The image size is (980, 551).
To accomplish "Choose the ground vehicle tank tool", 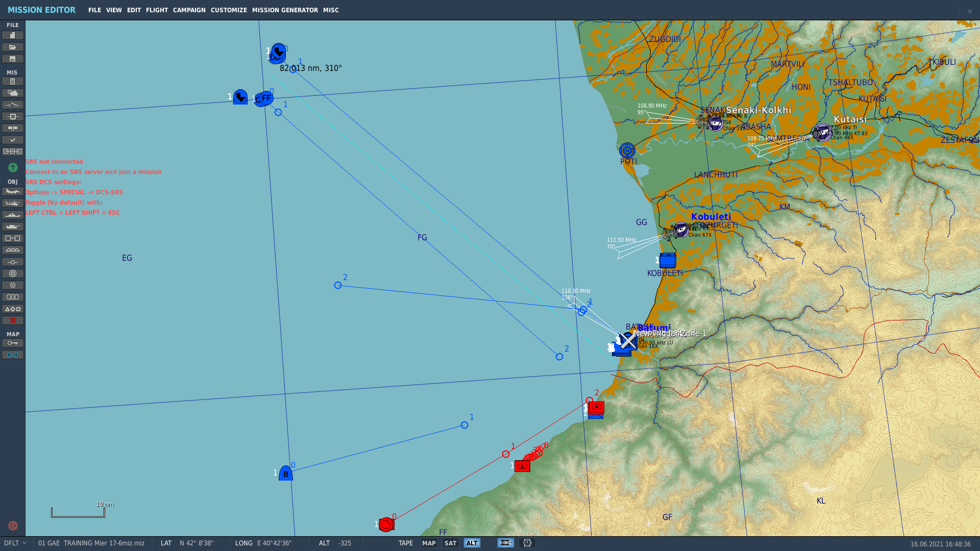I will [x=13, y=227].
